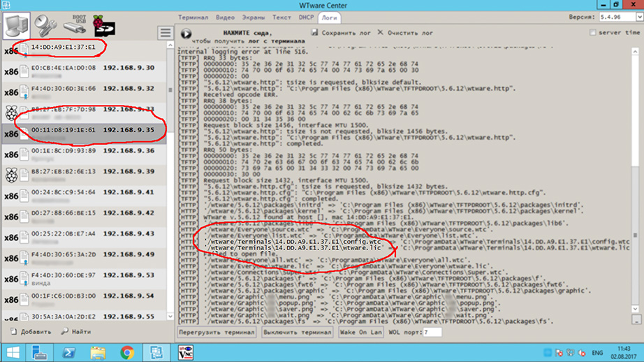Switch to the Терминал tab
Viewport: 644px width, 362px height.
(x=193, y=17)
